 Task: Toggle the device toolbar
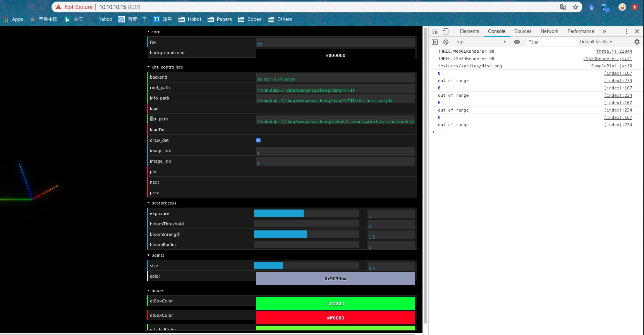[x=445, y=31]
